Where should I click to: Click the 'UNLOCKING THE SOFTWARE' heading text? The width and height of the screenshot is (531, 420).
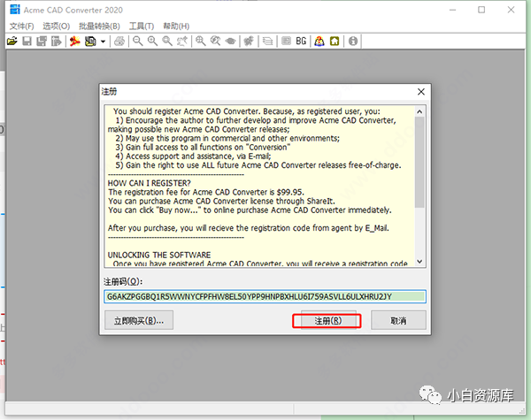[159, 255]
